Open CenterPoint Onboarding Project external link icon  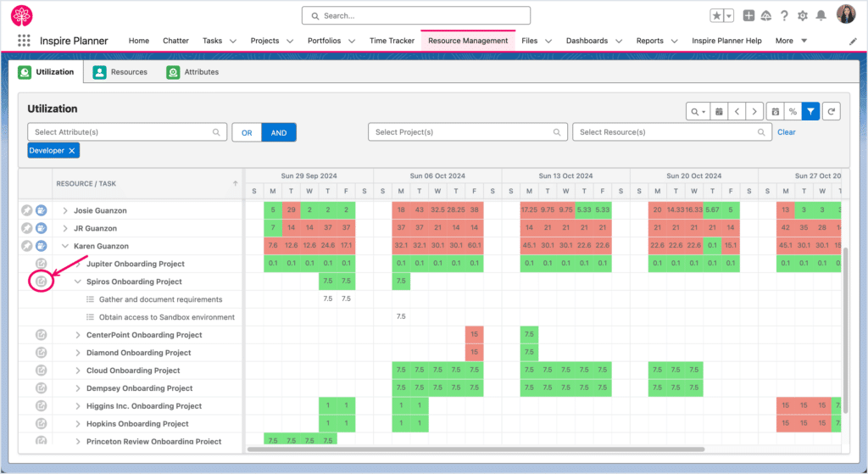41,334
